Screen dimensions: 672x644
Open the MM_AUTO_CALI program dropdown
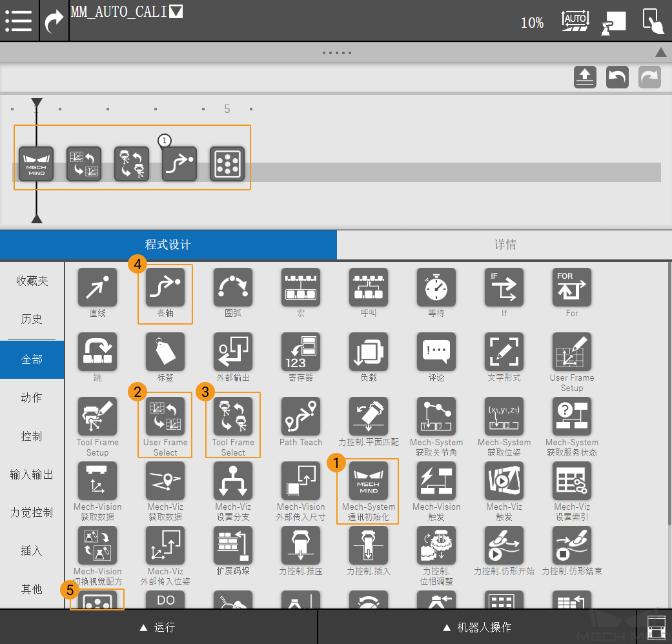(x=175, y=12)
